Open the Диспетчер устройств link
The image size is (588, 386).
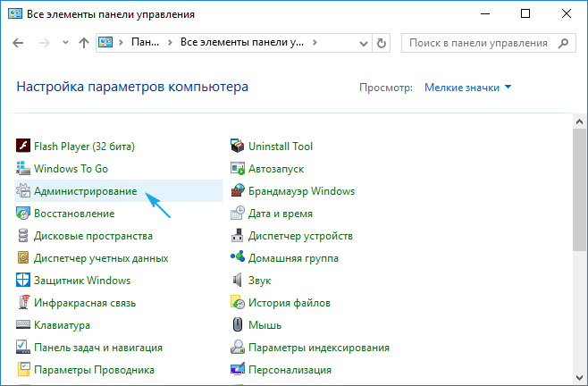tap(300, 236)
